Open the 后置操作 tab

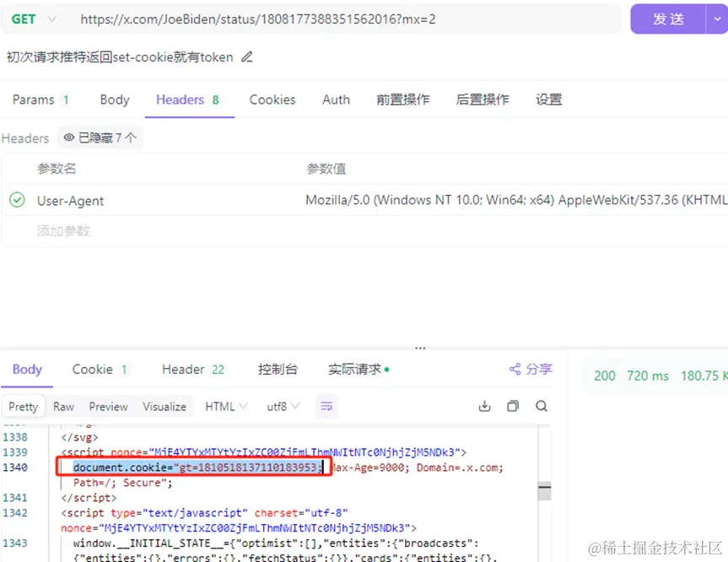coord(482,100)
